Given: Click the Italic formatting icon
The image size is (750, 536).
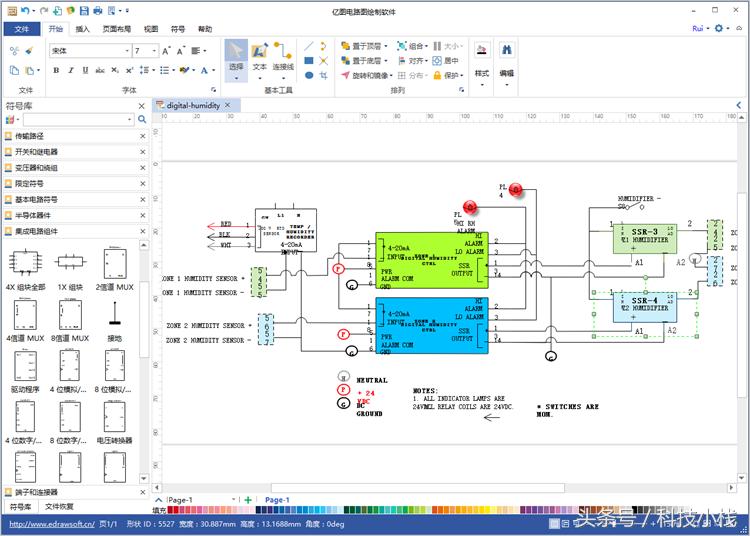Looking at the screenshot, I should [x=70, y=70].
